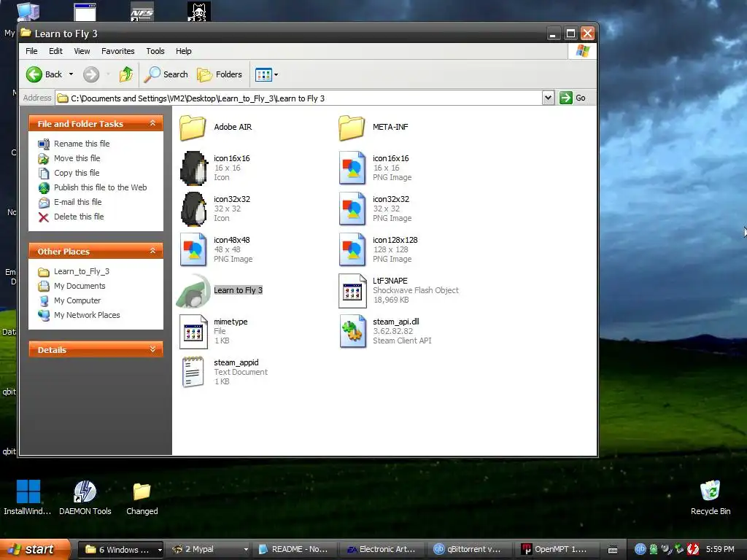Expand the Details panel

click(152, 349)
